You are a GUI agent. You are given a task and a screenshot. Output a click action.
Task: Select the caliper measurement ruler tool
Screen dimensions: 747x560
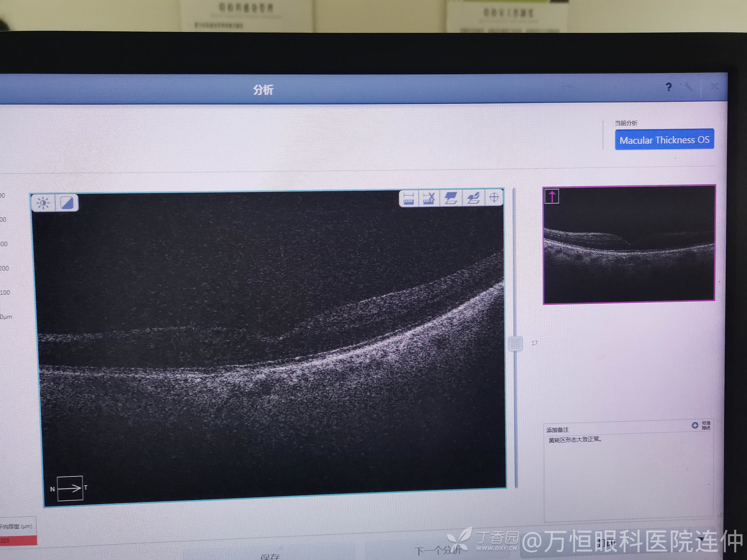(409, 198)
